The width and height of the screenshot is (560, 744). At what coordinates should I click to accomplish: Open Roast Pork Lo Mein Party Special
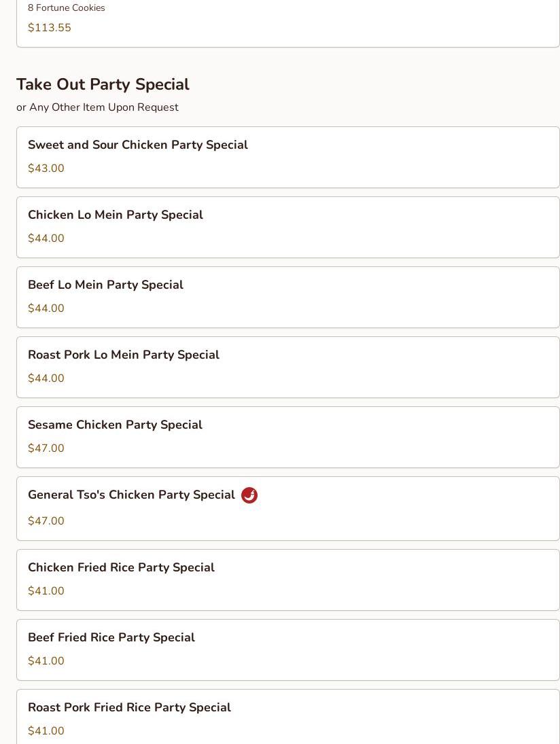124,355
